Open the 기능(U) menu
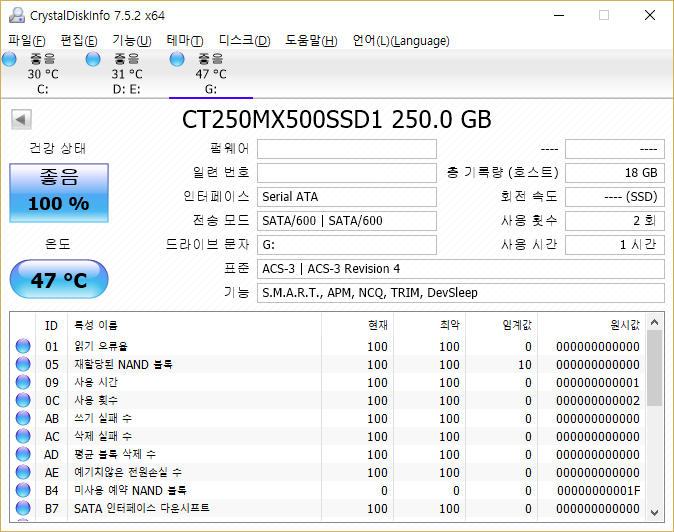Image resolution: width=674 pixels, height=532 pixels. click(x=132, y=41)
